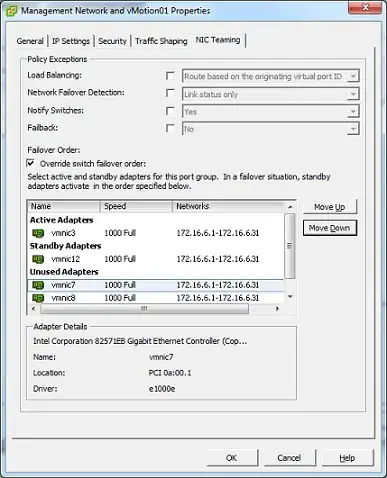Click the Active Adapters group heading
Image resolution: width=387 pixels, height=478 pixels.
61,220
